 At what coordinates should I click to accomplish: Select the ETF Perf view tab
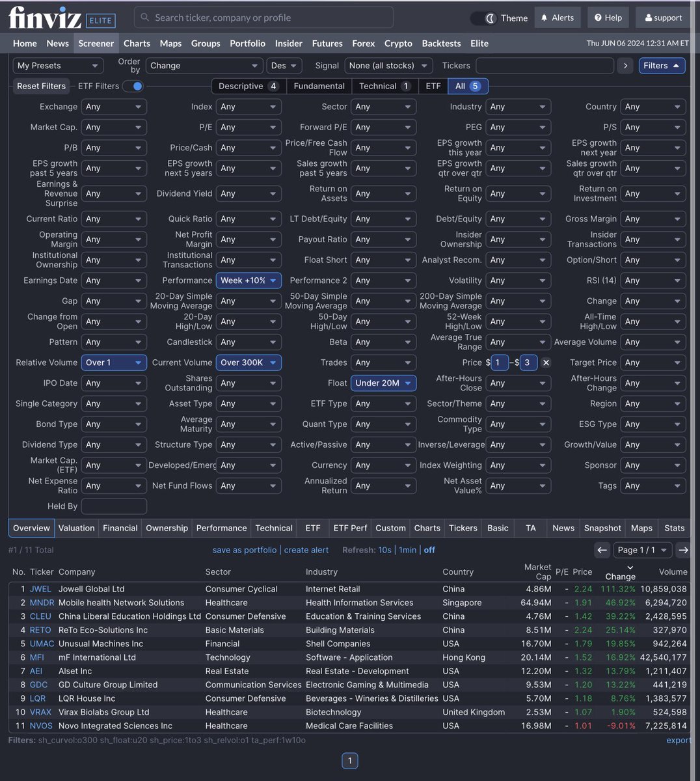(350, 528)
